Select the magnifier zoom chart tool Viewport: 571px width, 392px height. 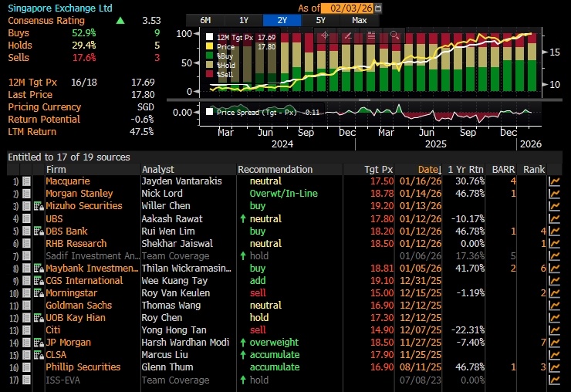coord(394,35)
